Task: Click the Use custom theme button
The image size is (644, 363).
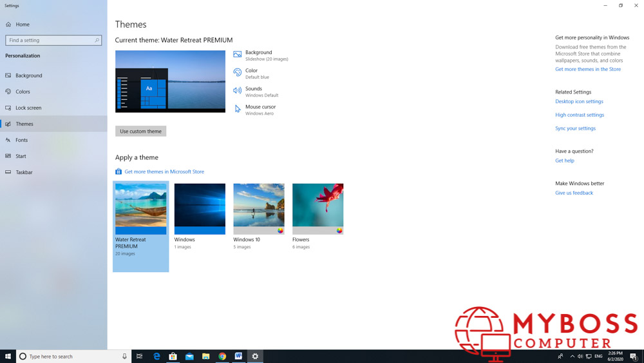Action: coord(140,131)
